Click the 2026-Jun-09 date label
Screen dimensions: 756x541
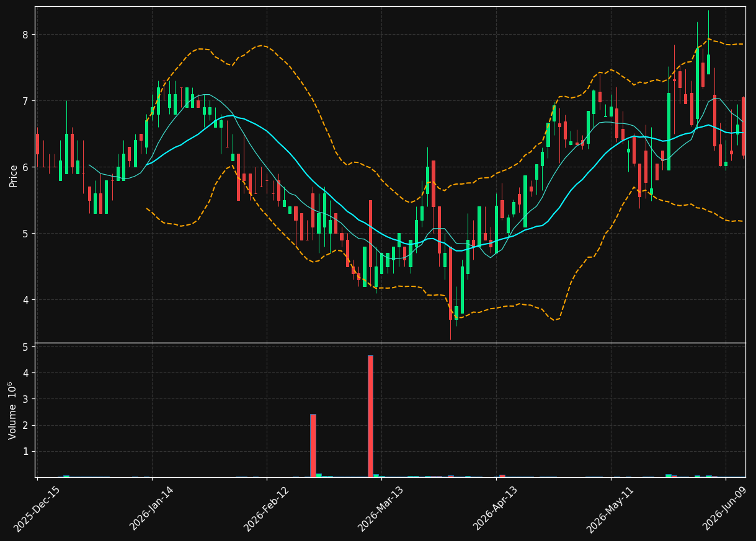click(x=726, y=509)
